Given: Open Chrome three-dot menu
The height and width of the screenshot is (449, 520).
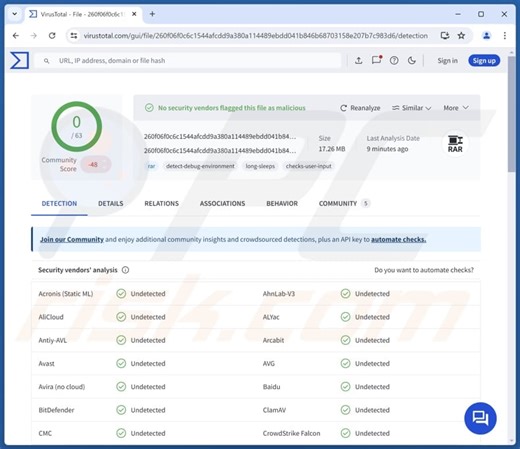Looking at the screenshot, I should (505, 35).
